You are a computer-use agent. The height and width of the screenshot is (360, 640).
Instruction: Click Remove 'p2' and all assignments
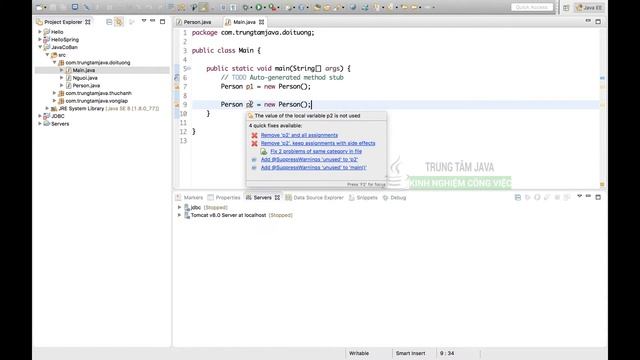(299, 135)
